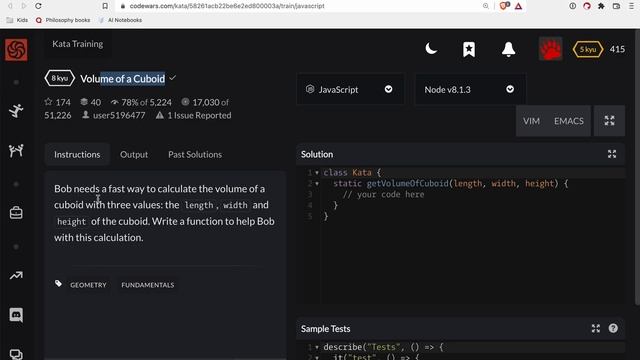Screen dimensions: 640x360
Task: Open the JavaScript language dropdown
Action: pos(350,89)
